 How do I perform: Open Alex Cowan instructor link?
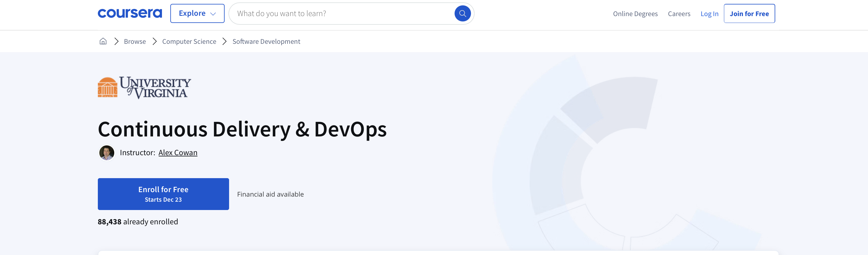pyautogui.click(x=178, y=153)
